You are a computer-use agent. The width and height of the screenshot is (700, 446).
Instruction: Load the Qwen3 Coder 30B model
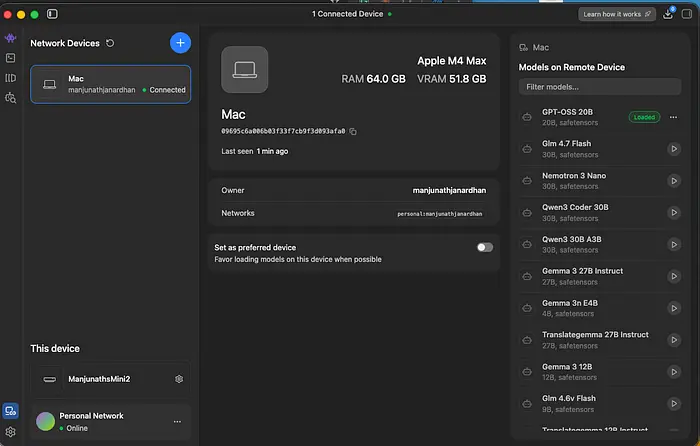click(x=673, y=213)
